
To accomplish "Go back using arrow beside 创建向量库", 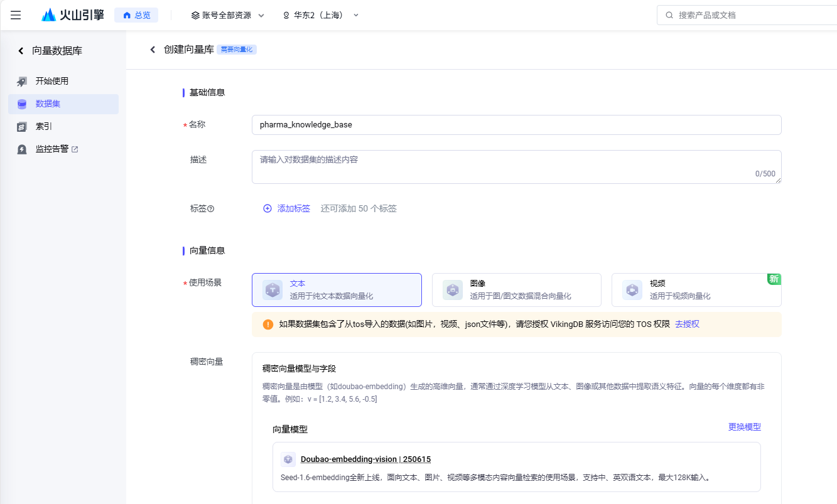I will coord(153,50).
